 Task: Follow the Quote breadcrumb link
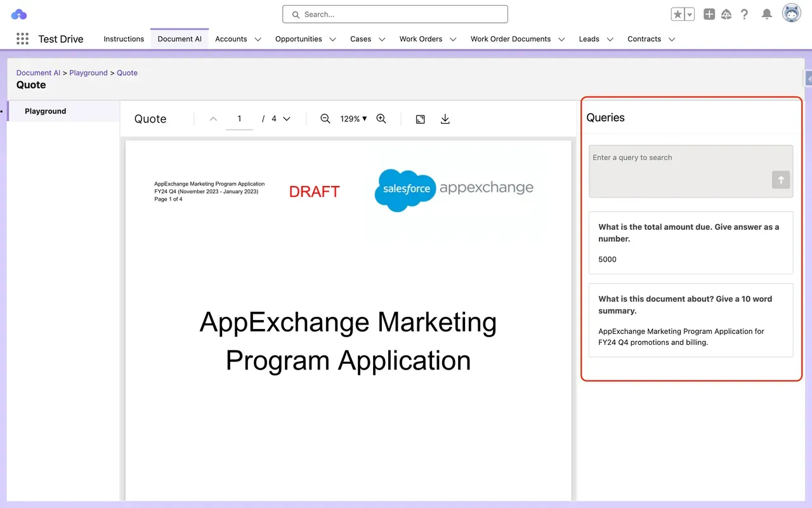pyautogui.click(x=127, y=73)
